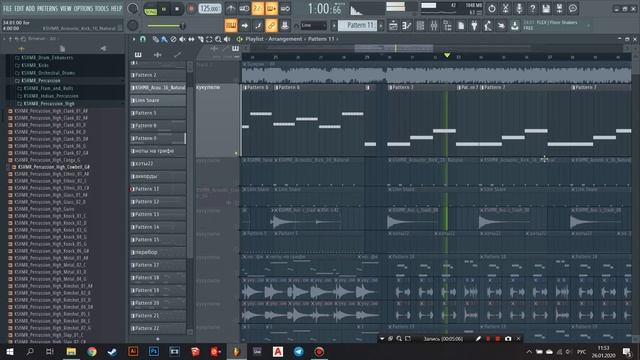Open the Piano roll view icon
The height and width of the screenshot is (360, 640).
click(x=407, y=26)
